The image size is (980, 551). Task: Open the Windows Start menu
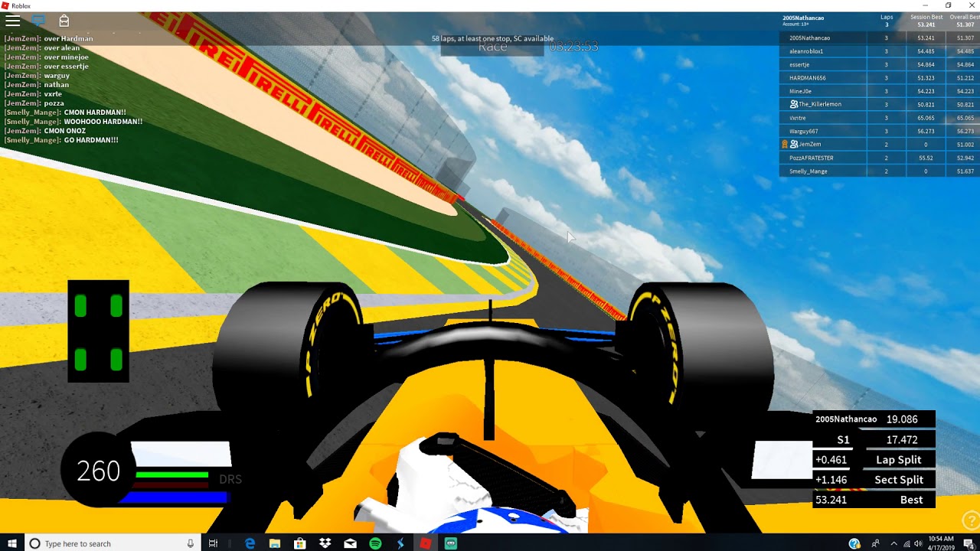point(11,543)
